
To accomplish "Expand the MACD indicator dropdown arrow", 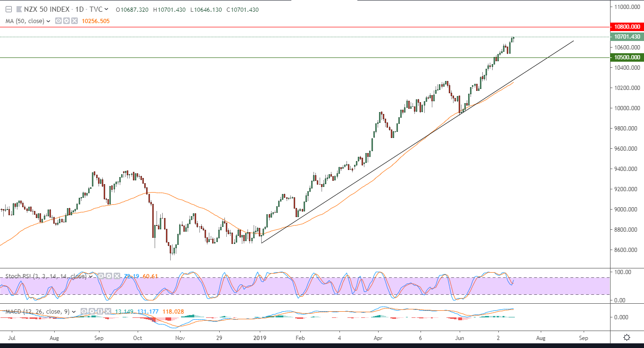I will click(x=74, y=312).
